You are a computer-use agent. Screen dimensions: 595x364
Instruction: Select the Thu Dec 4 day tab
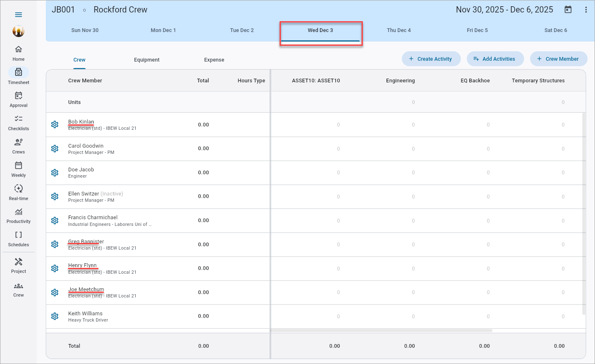(x=399, y=30)
